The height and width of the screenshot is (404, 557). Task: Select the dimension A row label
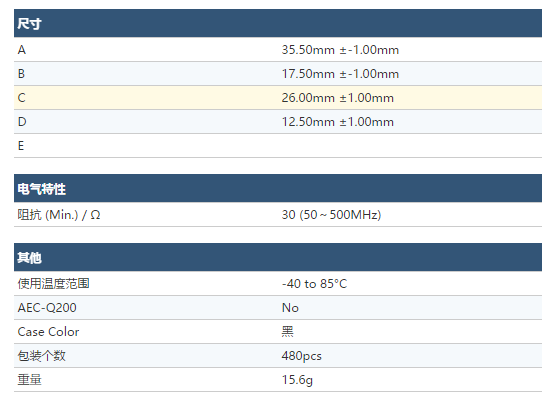pyautogui.click(x=22, y=50)
